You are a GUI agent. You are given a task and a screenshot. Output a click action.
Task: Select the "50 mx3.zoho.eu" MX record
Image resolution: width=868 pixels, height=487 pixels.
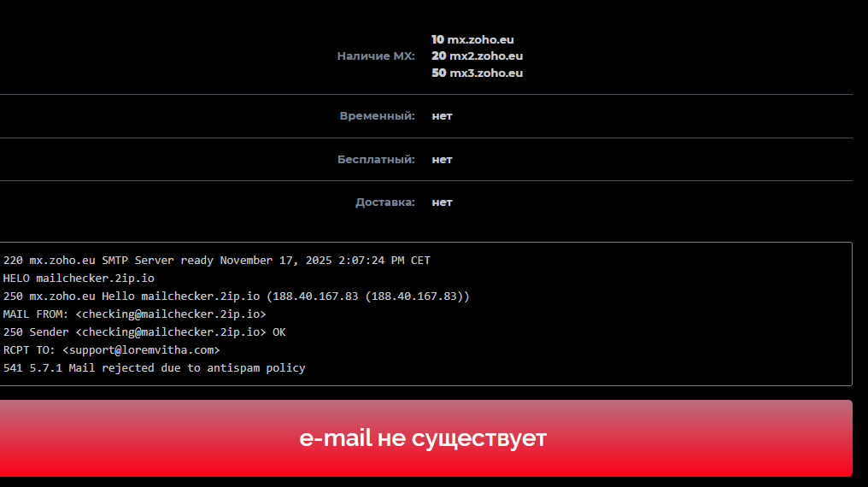point(477,73)
